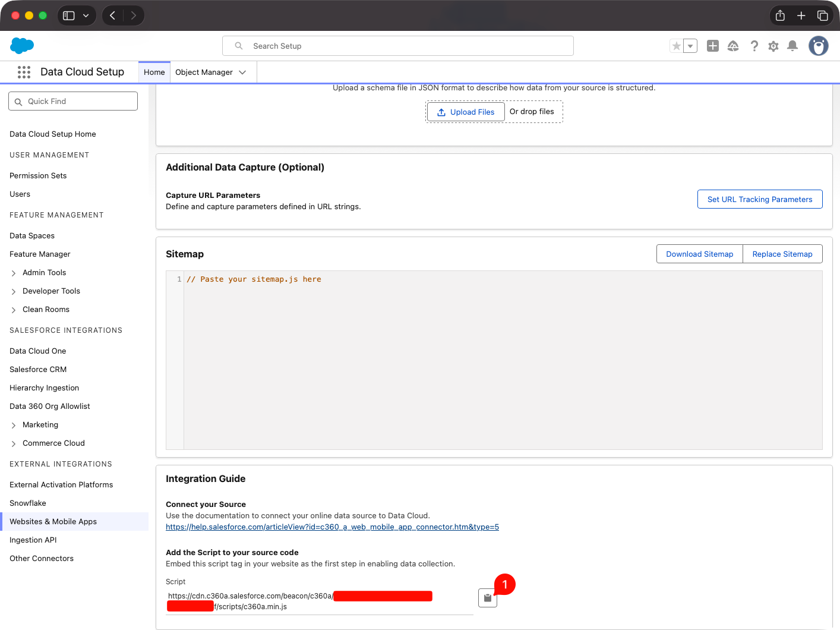Click inside the Quick Find search box
This screenshot has width=840, height=630.
[x=73, y=101]
